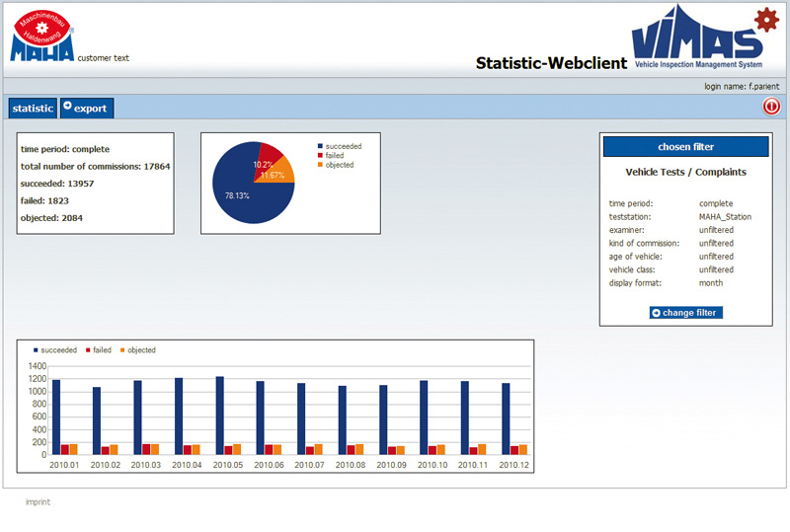Viewport: 790px width, 532px height.
Task: Click the VIMAS logo
Action: [x=697, y=41]
